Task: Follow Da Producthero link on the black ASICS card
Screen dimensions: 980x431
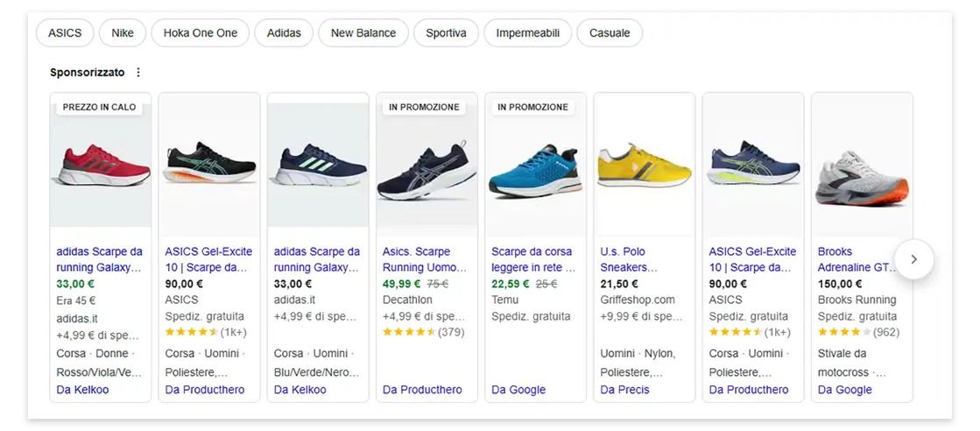Action: [205, 390]
